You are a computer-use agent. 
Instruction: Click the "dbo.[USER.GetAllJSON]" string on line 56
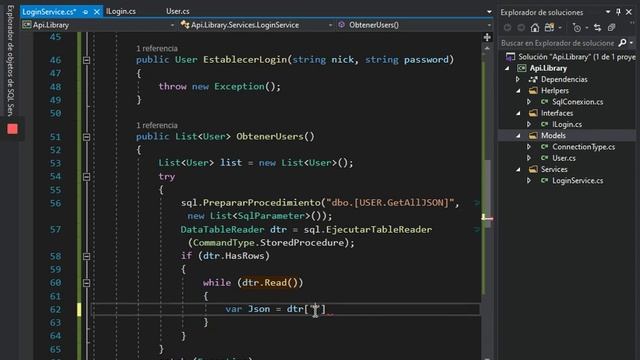click(390, 202)
